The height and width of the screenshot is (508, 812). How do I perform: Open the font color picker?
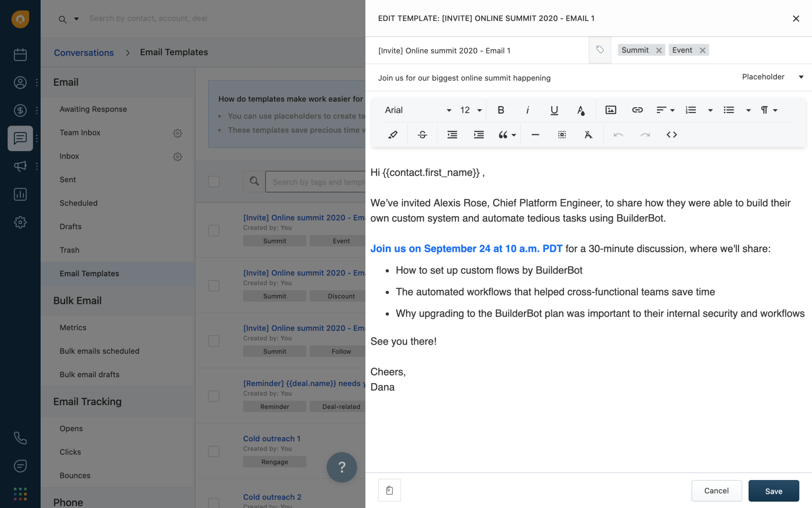pos(581,110)
